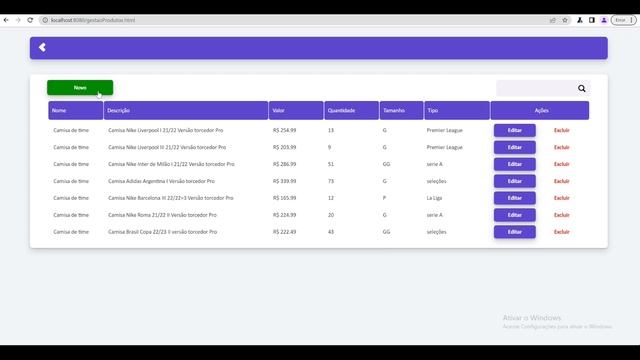The height and width of the screenshot is (360, 640).
Task: Click description Camisa Brasil Copa 22/23
Action: point(162,232)
